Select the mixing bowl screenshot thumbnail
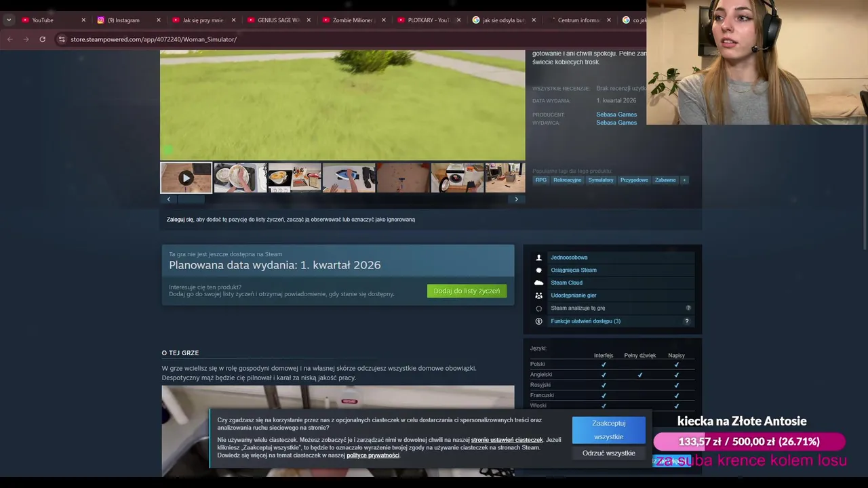868x488 pixels. 240,178
